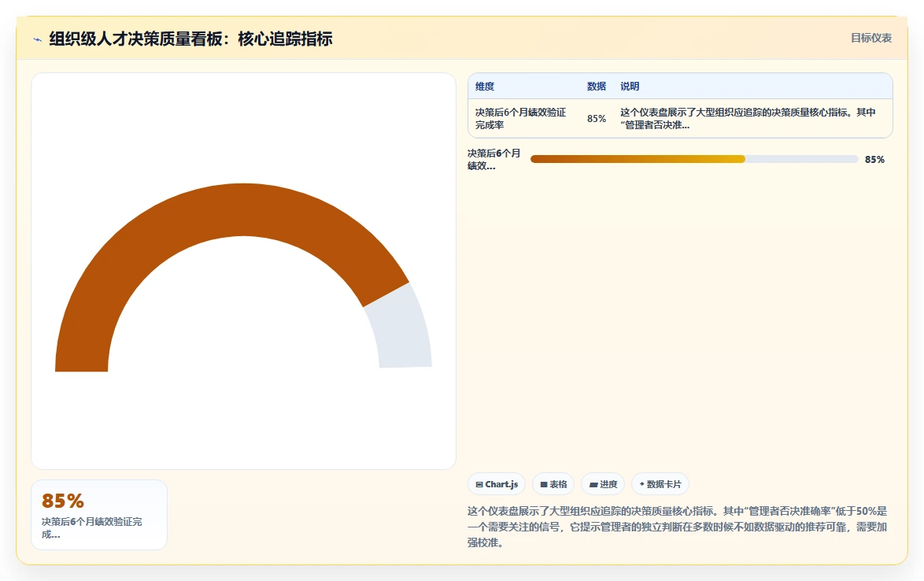Viewport: 924px width, 581px height.
Task: Click the large 85% figure in data card
Action: [62, 501]
